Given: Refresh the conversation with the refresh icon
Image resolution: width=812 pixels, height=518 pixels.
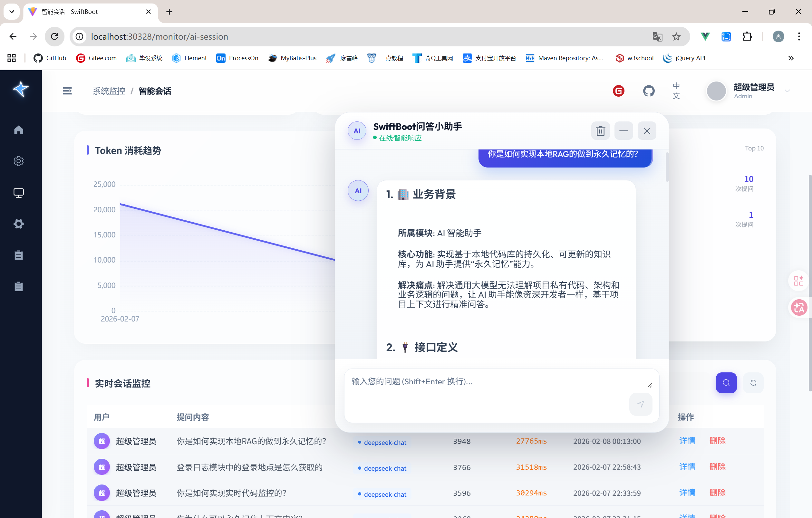Looking at the screenshot, I should pyautogui.click(x=753, y=382).
